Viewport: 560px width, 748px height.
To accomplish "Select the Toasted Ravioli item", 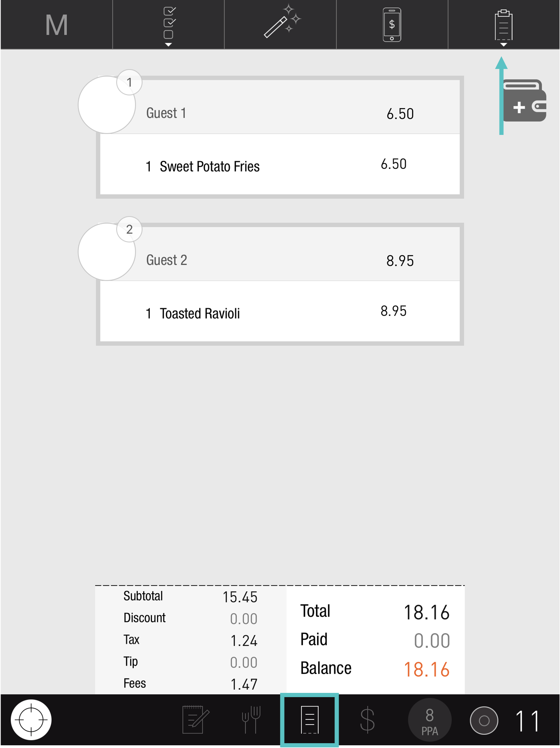I will point(200,313).
